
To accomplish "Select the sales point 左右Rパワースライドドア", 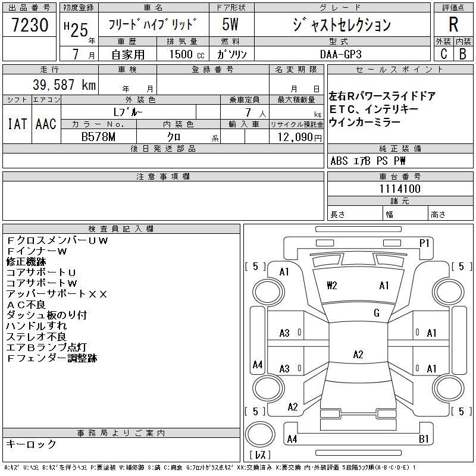I will (382, 96).
